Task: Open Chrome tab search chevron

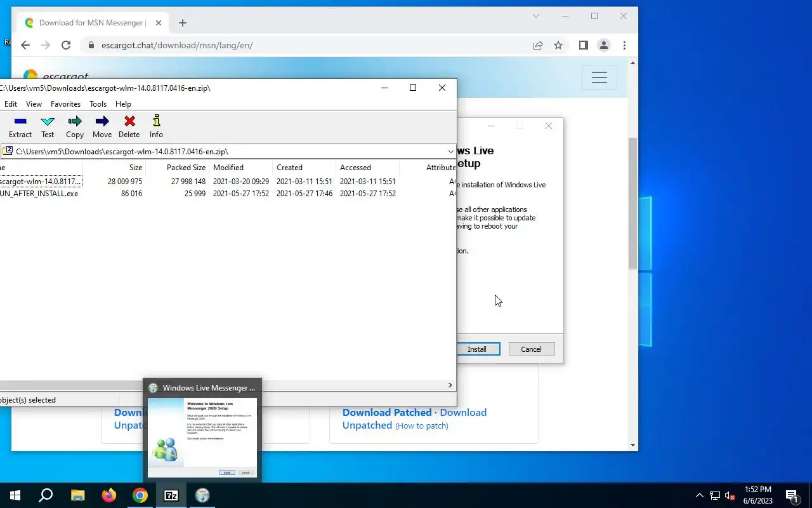Action: 536,16
